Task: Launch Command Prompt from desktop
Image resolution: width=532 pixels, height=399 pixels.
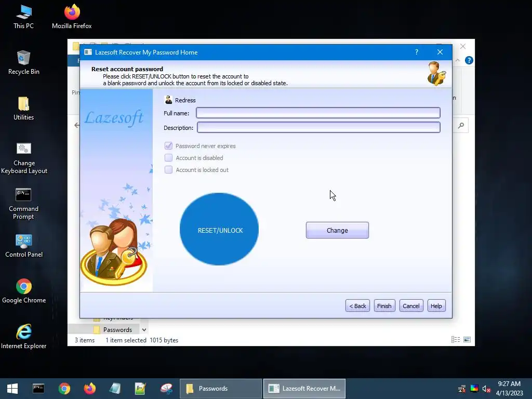Action: 23,204
